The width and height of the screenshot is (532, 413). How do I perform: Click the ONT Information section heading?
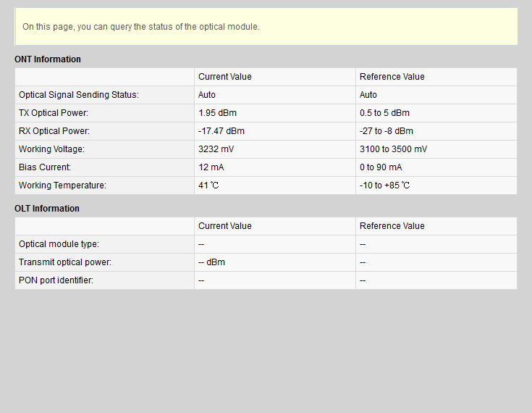pos(48,59)
